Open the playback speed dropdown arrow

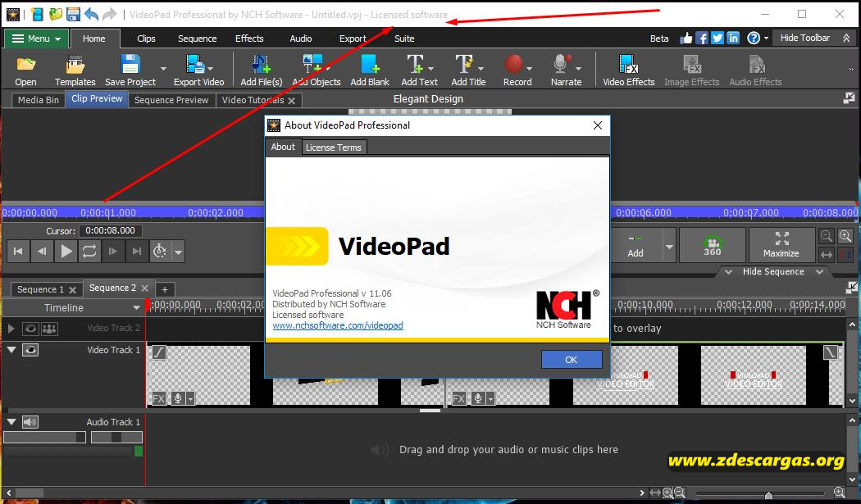point(178,252)
